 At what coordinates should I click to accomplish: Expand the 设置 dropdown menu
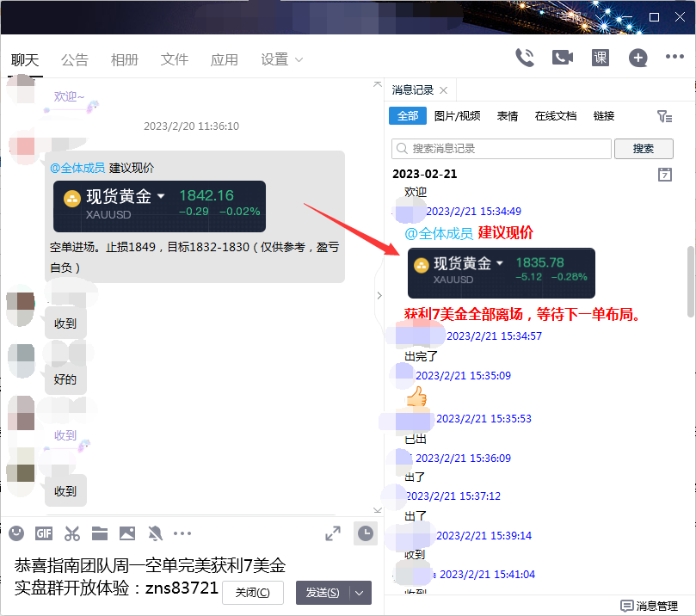[x=282, y=59]
